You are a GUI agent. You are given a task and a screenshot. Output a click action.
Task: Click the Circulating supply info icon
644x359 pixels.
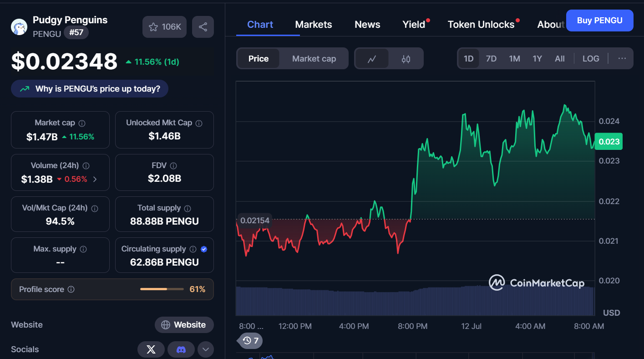[193, 249]
